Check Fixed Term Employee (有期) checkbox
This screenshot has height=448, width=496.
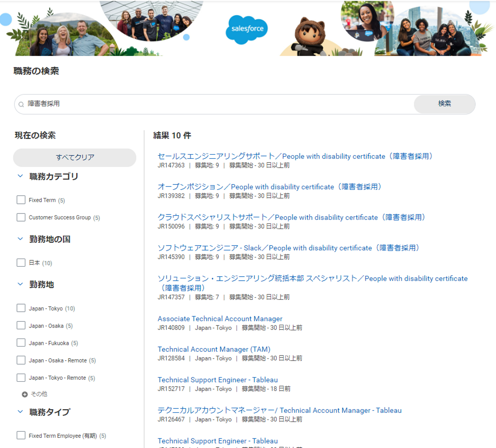21,435
